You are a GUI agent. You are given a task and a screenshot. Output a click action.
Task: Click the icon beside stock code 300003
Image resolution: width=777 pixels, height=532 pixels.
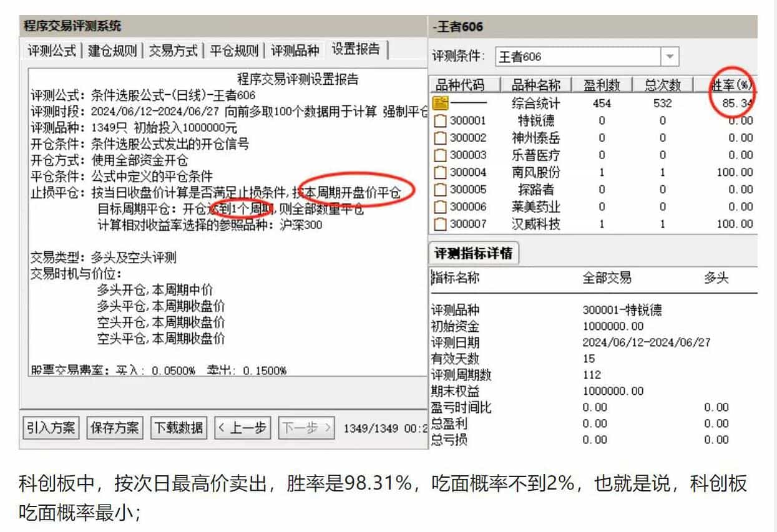click(x=440, y=155)
